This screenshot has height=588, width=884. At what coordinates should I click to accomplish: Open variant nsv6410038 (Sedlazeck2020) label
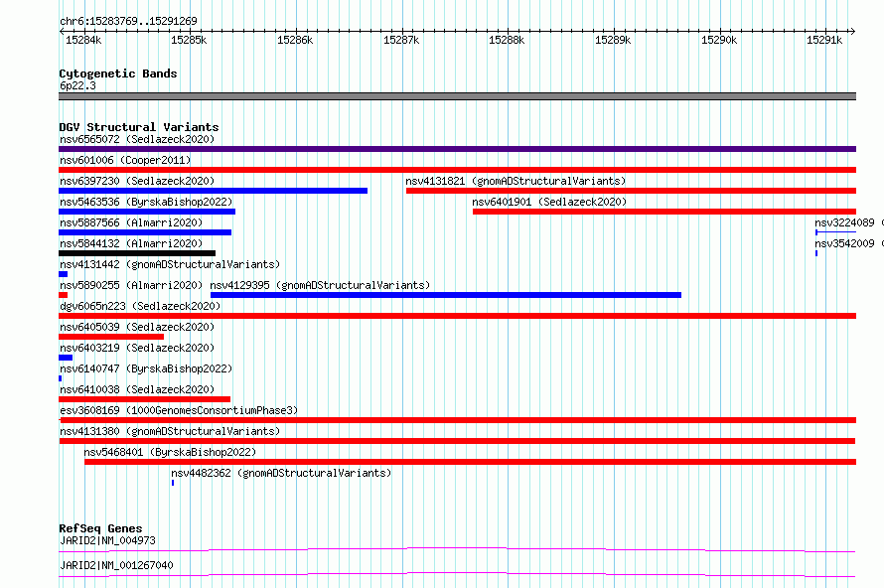click(137, 389)
